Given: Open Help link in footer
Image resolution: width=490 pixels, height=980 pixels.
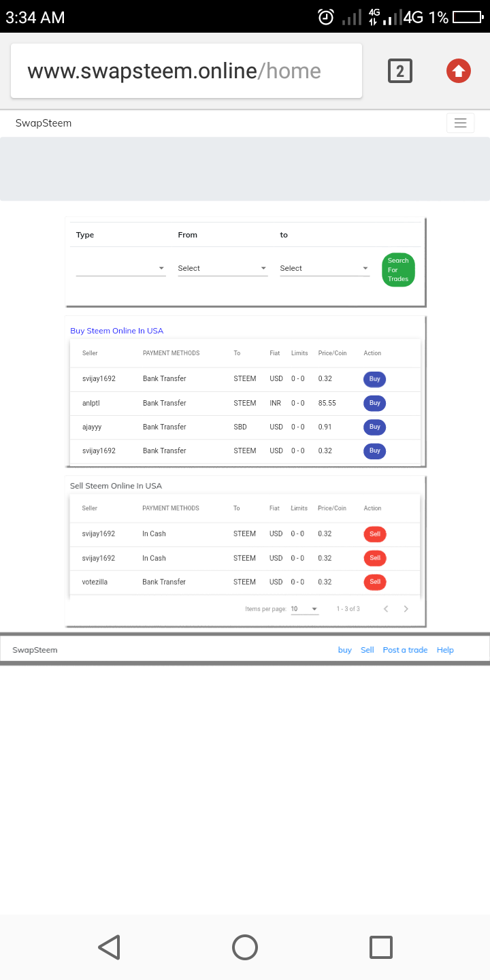Looking at the screenshot, I should pyautogui.click(x=445, y=650).
